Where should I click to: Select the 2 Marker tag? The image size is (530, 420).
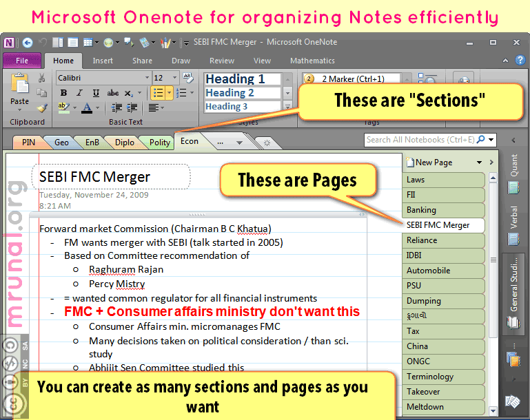tap(351, 79)
